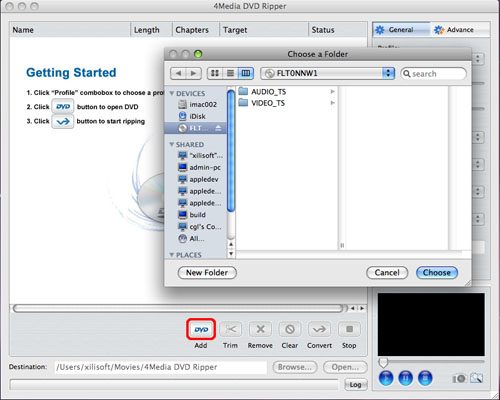This screenshot has height=400, width=500.
Task: Click the column resize handle in dialog
Action: click(342, 246)
